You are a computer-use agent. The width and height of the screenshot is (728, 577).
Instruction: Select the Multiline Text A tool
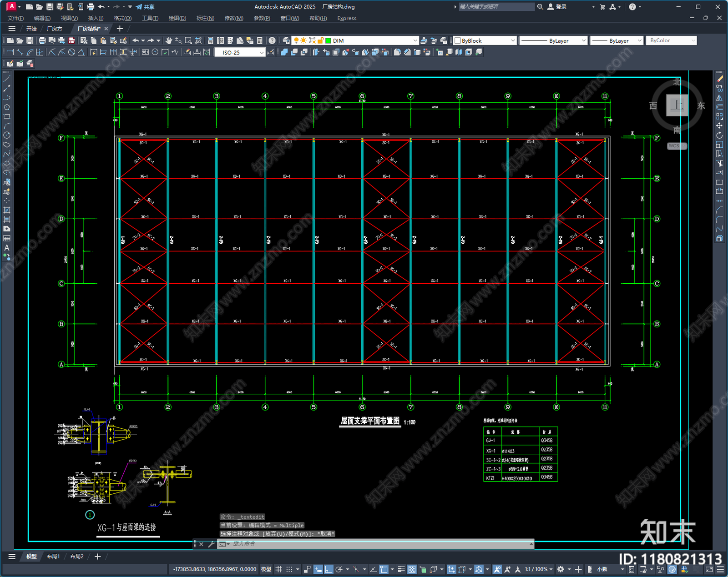pos(7,248)
